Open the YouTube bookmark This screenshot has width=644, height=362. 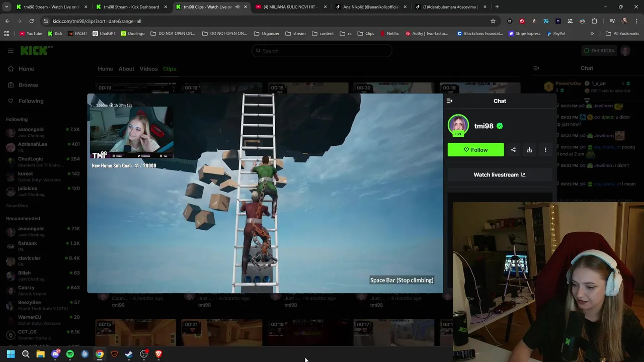pos(31,34)
